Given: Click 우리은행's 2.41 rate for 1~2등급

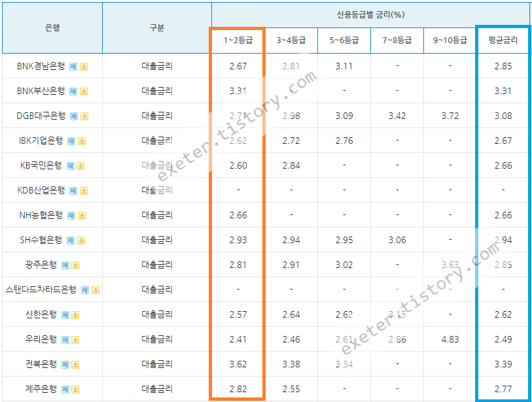Looking at the screenshot, I should click(238, 339).
